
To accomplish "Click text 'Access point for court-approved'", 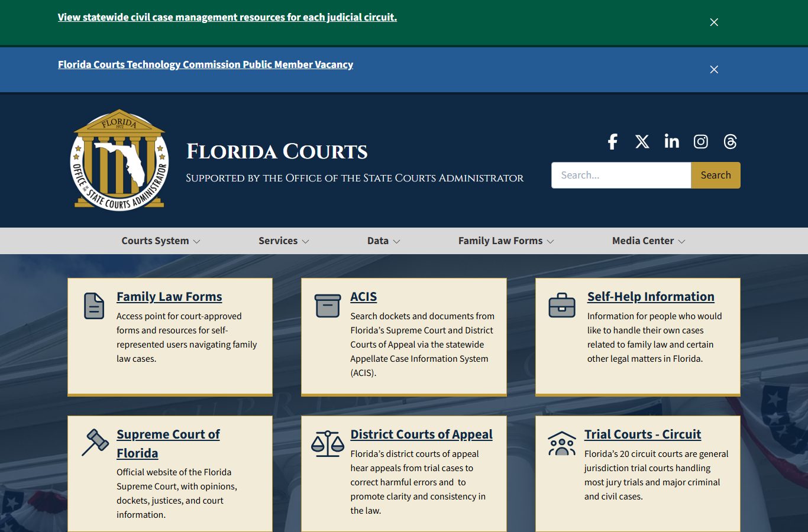I will [179, 316].
